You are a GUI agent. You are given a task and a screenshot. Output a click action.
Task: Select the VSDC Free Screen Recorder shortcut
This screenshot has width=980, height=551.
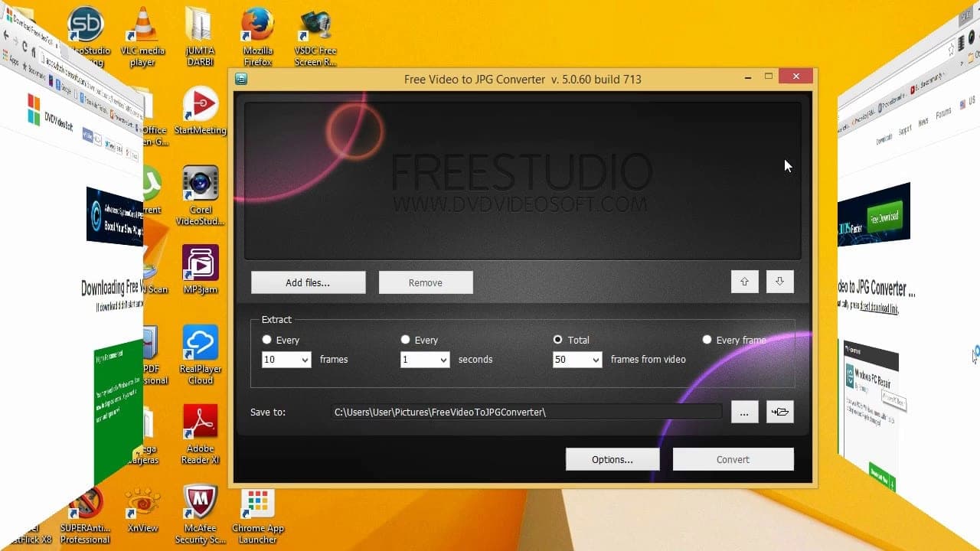coord(315,37)
